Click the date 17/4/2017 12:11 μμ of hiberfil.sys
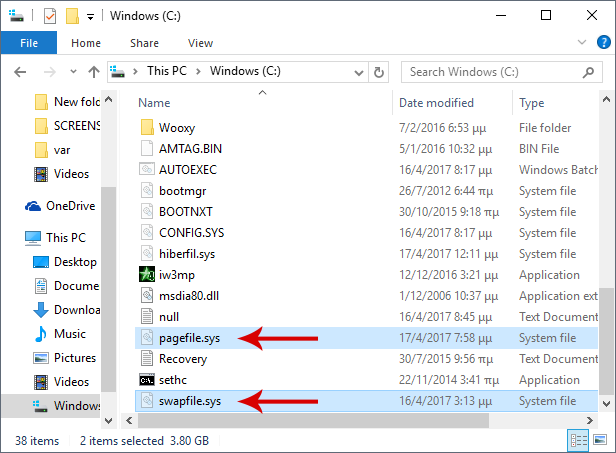 point(448,254)
